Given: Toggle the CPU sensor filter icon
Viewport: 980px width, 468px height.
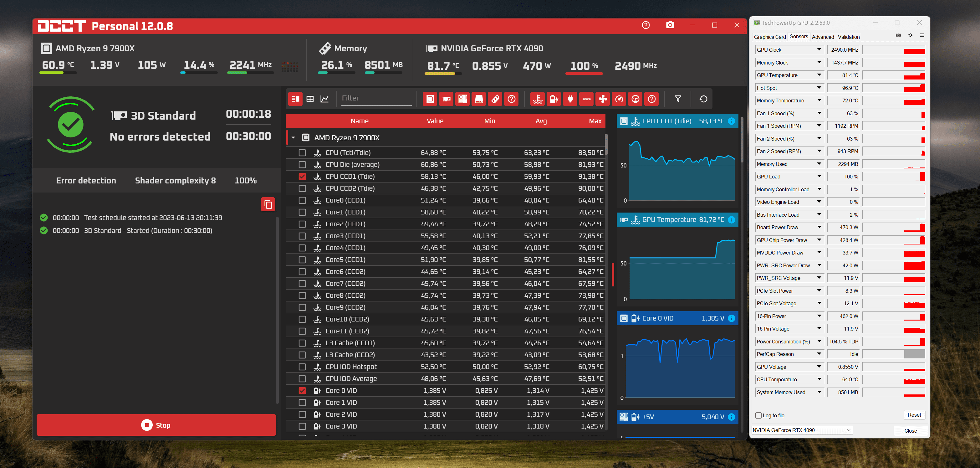Looking at the screenshot, I should tap(430, 99).
